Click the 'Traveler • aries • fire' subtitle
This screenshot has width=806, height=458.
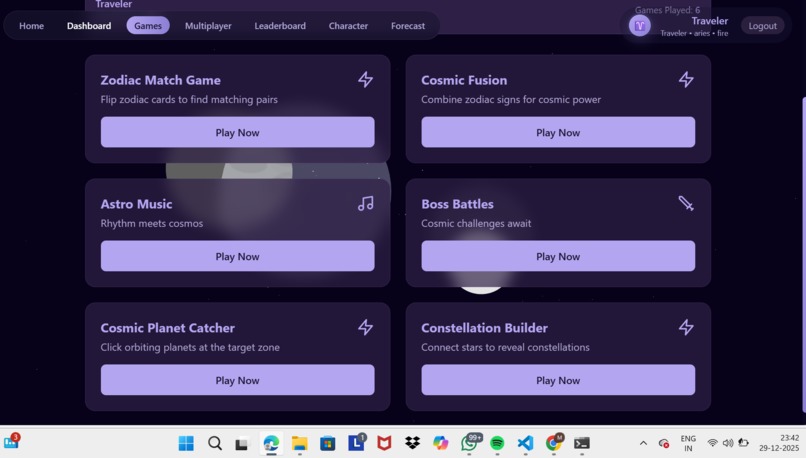(x=694, y=33)
